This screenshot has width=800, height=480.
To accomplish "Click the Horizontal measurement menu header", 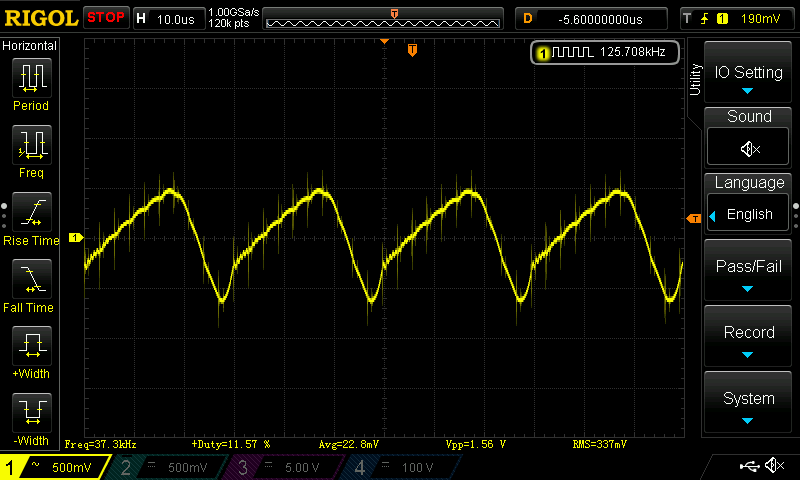I will (x=30, y=45).
